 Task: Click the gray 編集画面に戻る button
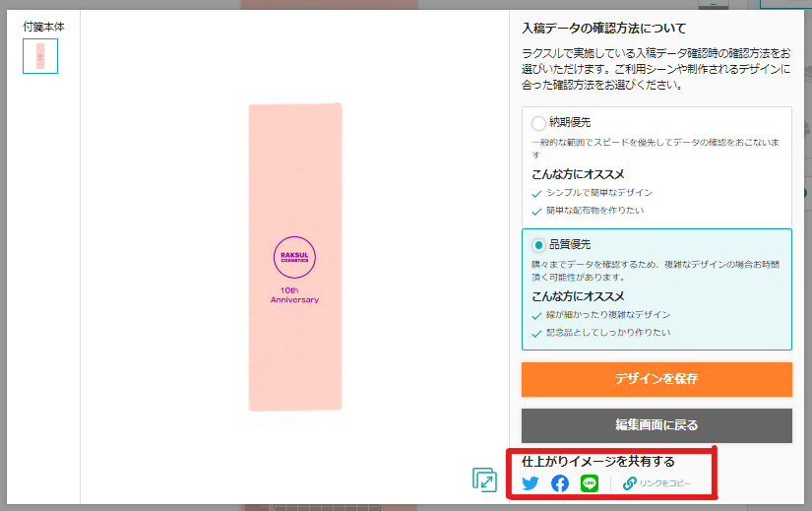tap(656, 425)
